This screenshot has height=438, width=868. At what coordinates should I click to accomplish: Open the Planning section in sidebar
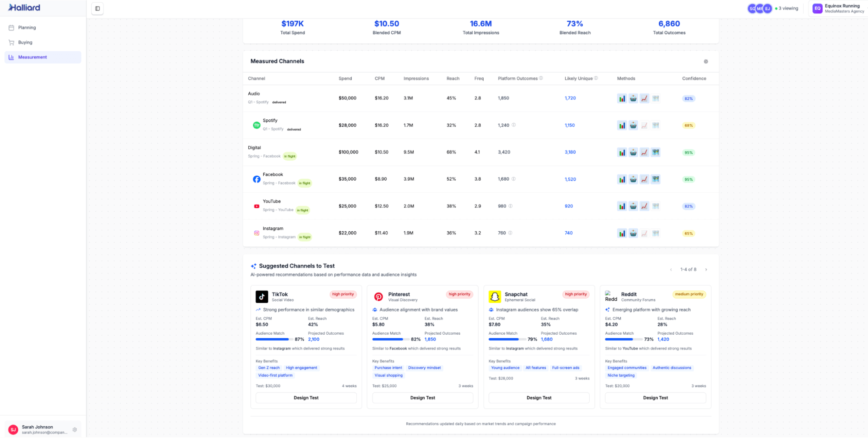tap(27, 28)
